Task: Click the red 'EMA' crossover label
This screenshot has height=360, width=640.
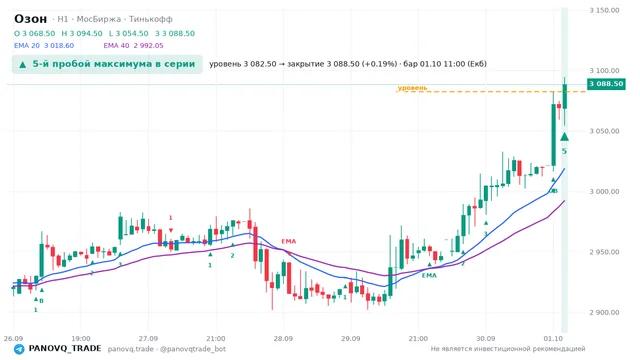Action: [289, 242]
